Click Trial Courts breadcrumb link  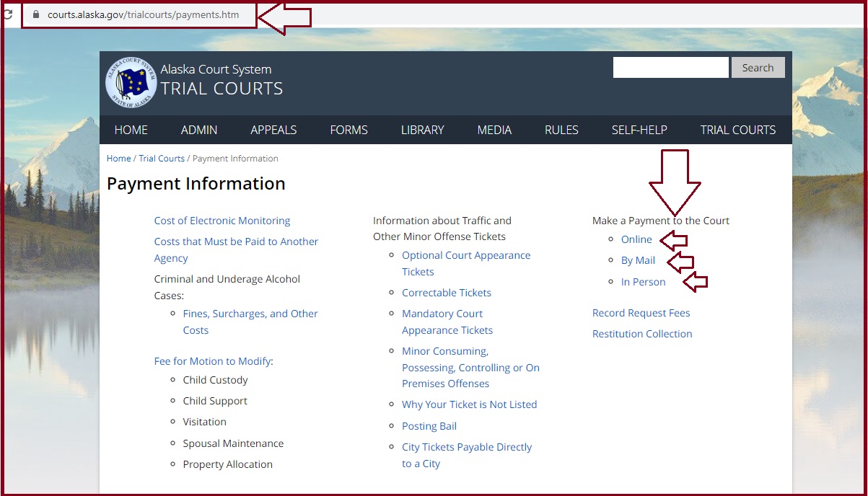click(x=162, y=159)
